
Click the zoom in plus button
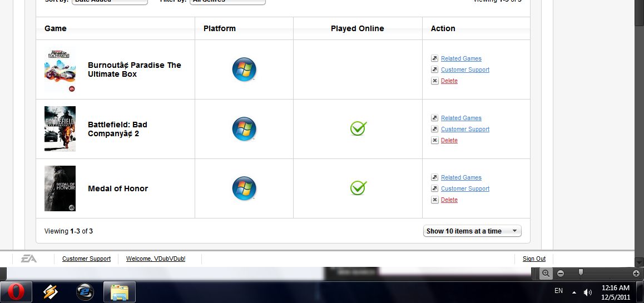[636, 273]
